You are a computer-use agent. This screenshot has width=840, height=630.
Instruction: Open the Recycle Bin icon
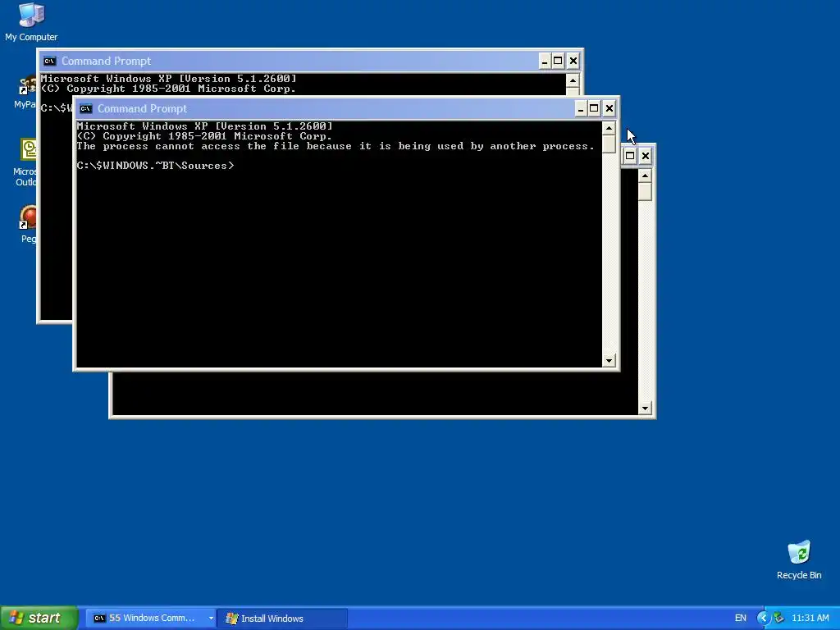point(799,559)
